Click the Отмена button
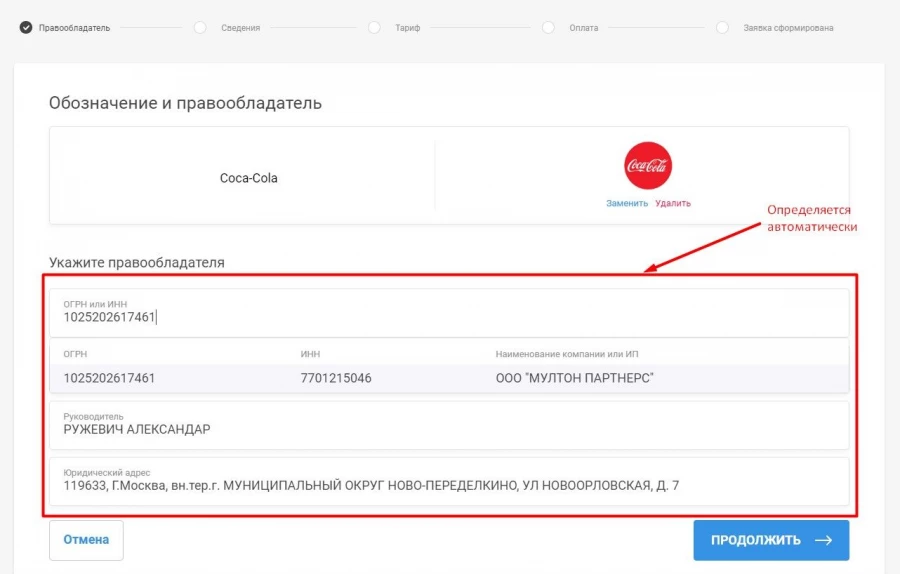Image resolution: width=900 pixels, height=574 pixels. click(x=86, y=540)
